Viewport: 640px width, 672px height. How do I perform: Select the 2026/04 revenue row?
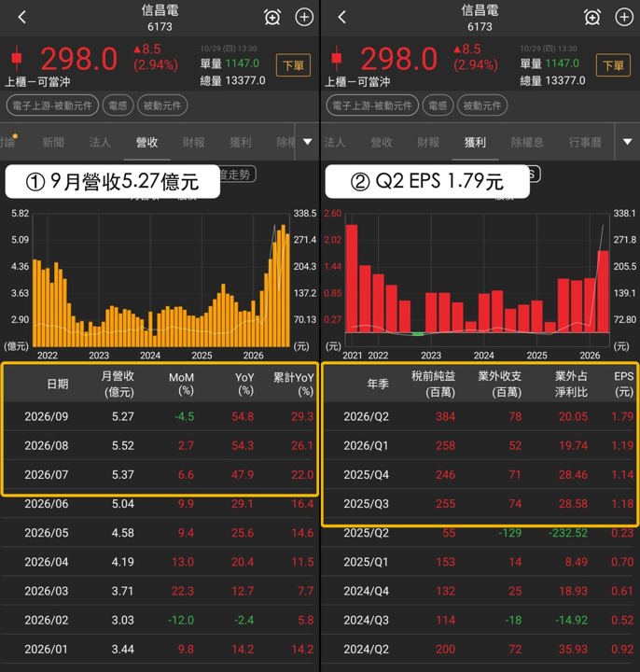pos(160,562)
